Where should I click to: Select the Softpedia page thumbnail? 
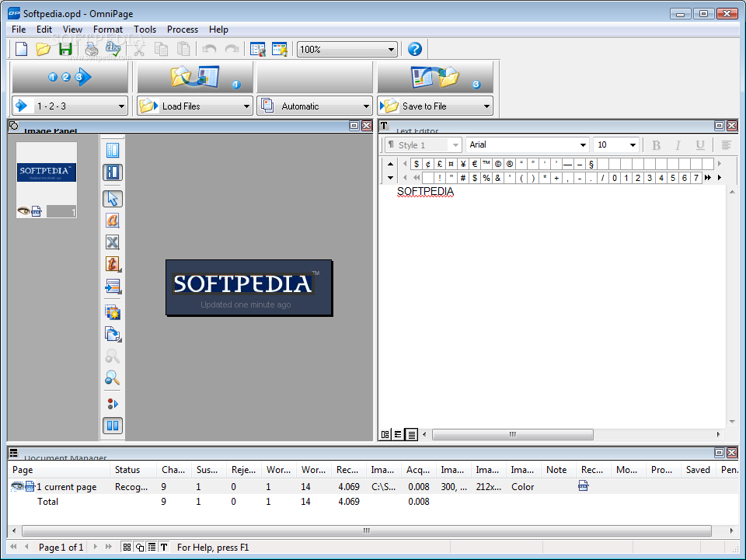(47, 180)
